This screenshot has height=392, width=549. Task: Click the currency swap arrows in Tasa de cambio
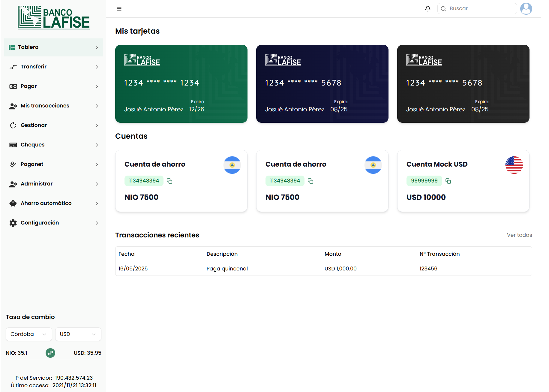pos(50,353)
